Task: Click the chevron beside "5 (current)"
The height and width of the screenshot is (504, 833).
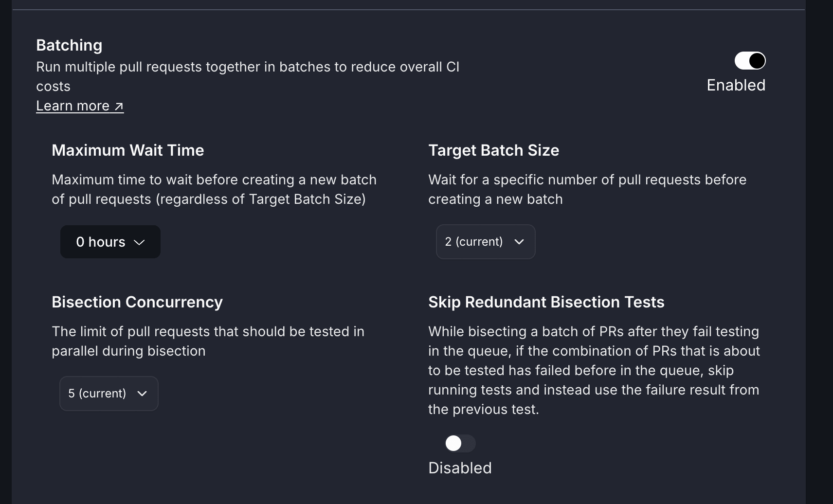Action: 142,394
